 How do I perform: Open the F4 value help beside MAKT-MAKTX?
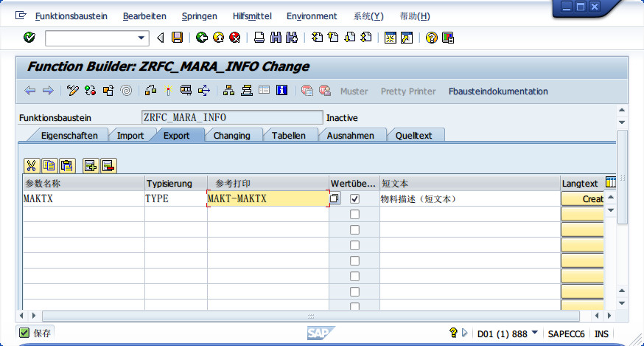pyautogui.click(x=335, y=198)
